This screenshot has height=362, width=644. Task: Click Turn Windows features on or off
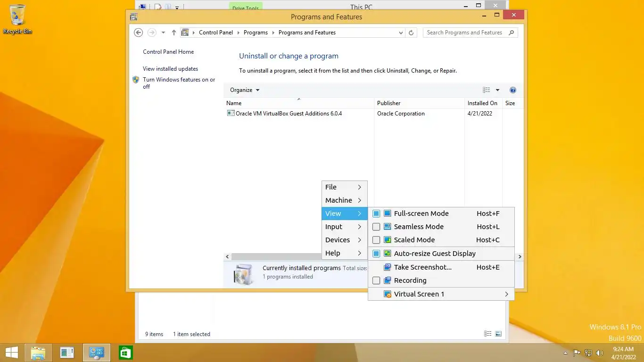tap(179, 83)
